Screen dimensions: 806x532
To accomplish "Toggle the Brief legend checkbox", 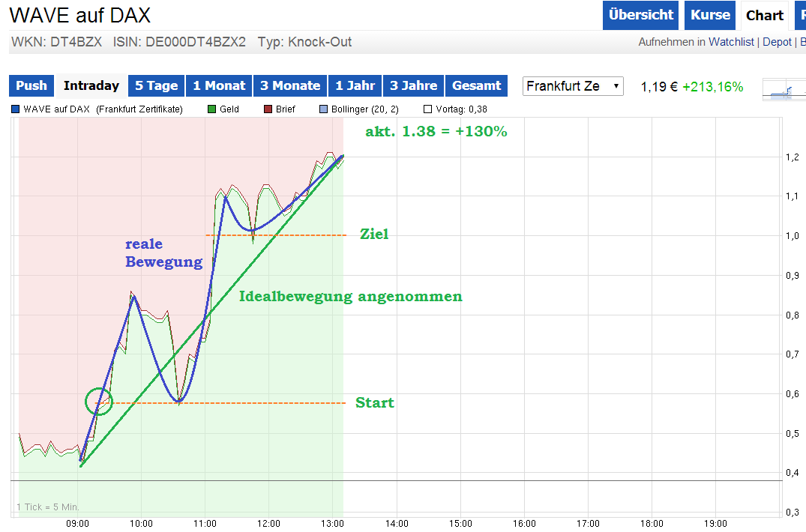I will click(268, 109).
